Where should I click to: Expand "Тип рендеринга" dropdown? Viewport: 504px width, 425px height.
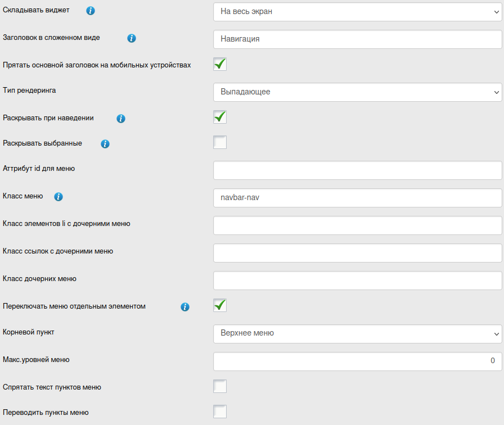[357, 92]
